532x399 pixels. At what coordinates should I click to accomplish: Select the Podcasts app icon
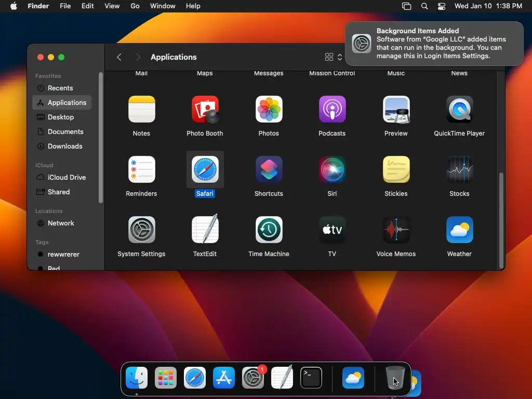[332, 109]
